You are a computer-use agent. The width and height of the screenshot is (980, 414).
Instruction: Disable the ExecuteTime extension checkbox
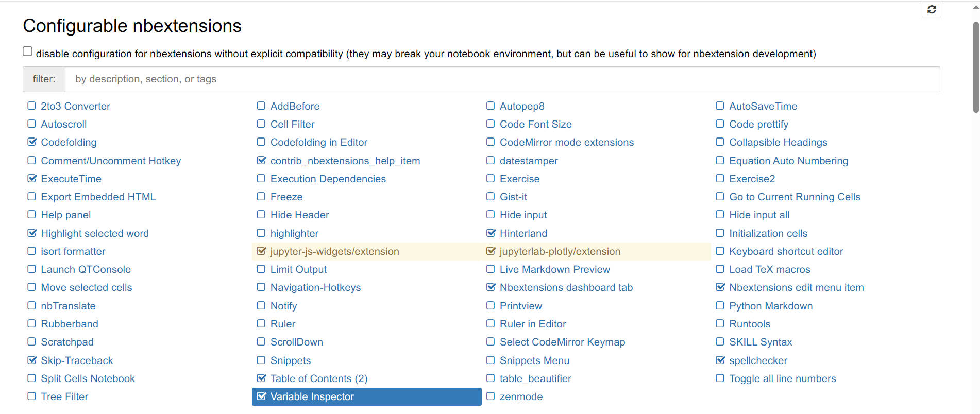click(x=32, y=179)
